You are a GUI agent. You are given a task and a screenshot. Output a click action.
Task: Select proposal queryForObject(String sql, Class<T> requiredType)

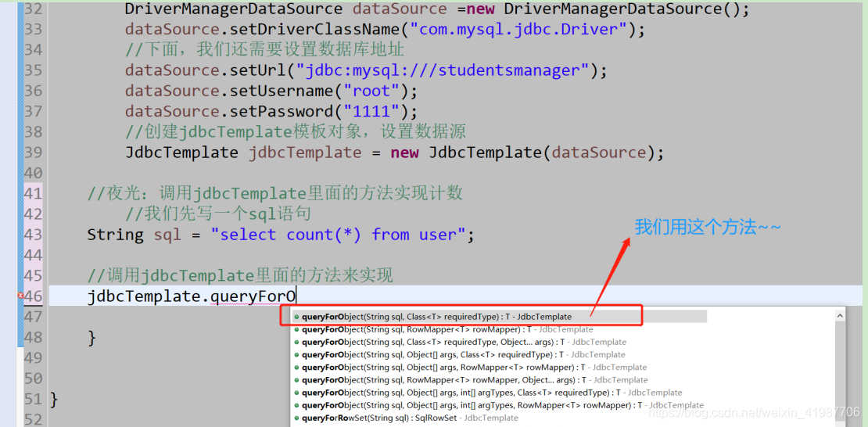click(x=500, y=316)
